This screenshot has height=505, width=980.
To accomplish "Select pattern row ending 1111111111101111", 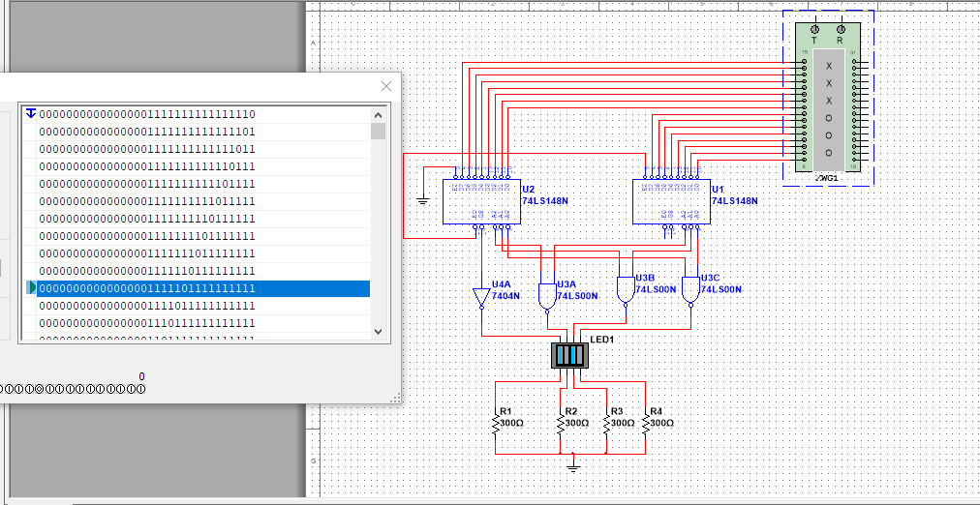I will [x=203, y=185].
